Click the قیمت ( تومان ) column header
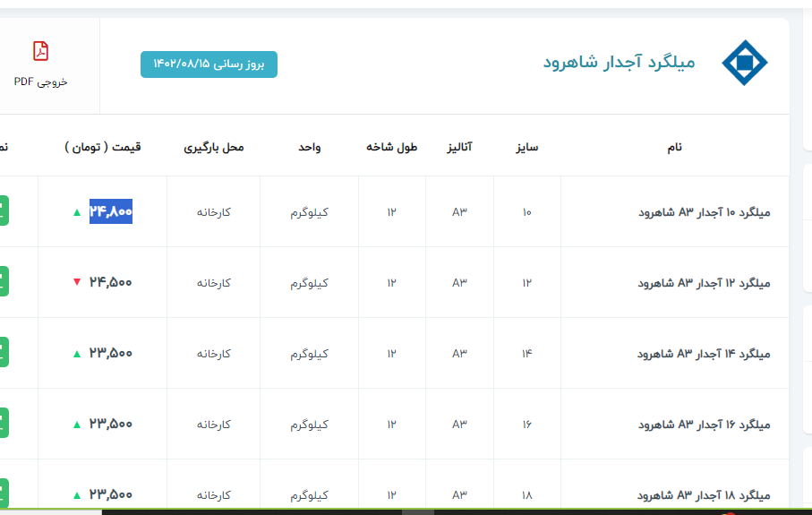Image resolution: width=812 pixels, height=515 pixels. click(x=103, y=147)
